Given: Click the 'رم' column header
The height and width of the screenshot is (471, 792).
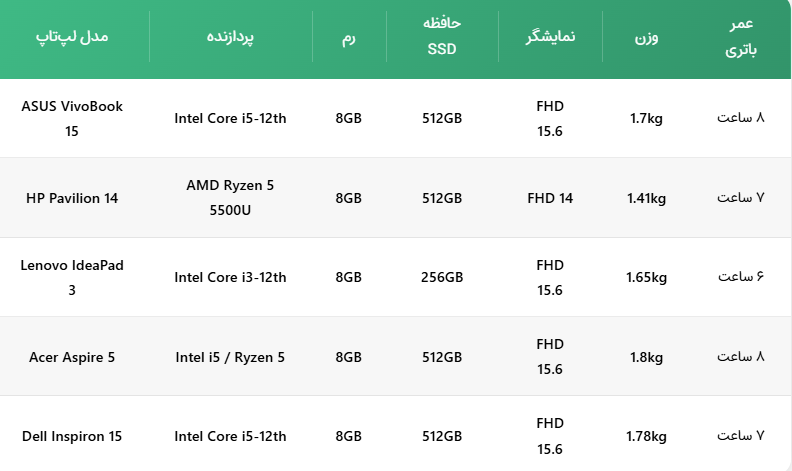Looking at the screenshot, I should pos(349,38).
